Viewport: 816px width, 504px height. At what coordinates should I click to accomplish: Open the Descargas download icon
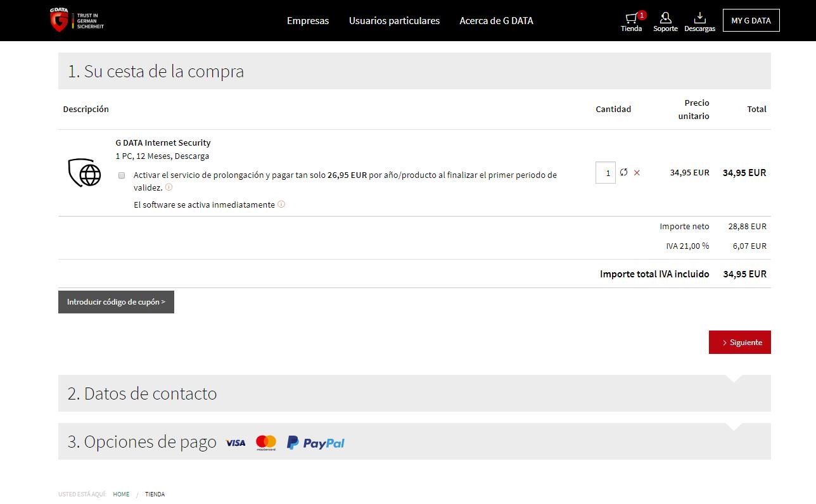(699, 21)
